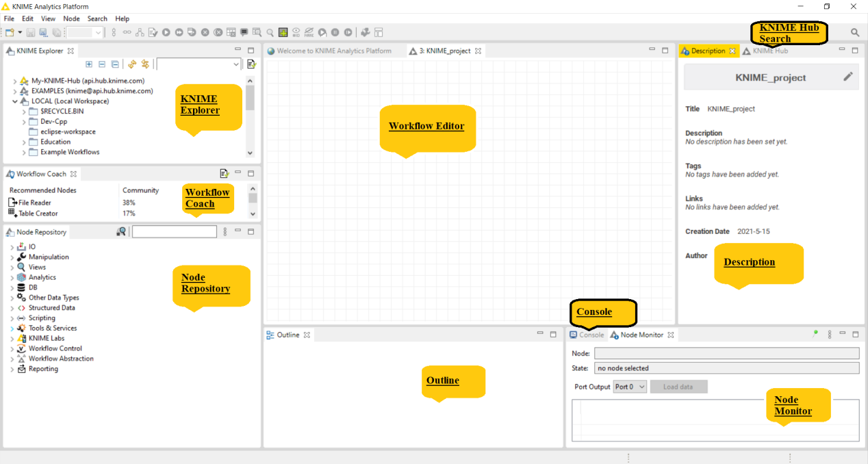
Task: Open the KNIME Explorer filter dropdown
Action: (x=236, y=64)
